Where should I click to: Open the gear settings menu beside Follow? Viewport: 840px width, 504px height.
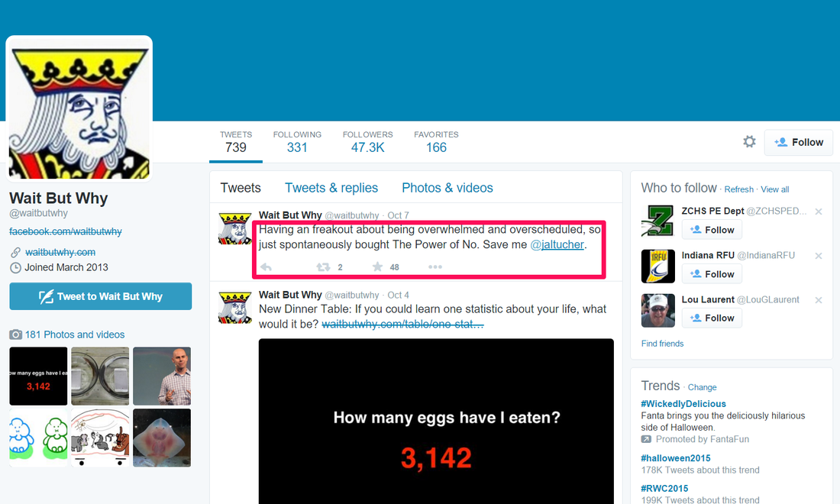click(x=749, y=141)
